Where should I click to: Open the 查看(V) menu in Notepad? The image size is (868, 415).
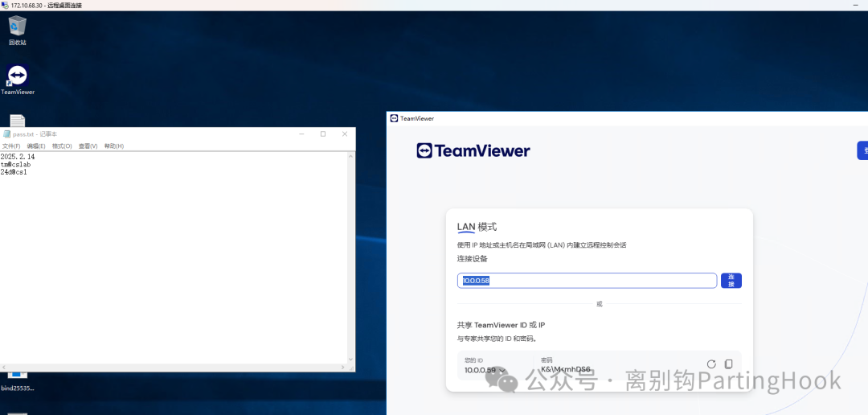pyautogui.click(x=88, y=146)
